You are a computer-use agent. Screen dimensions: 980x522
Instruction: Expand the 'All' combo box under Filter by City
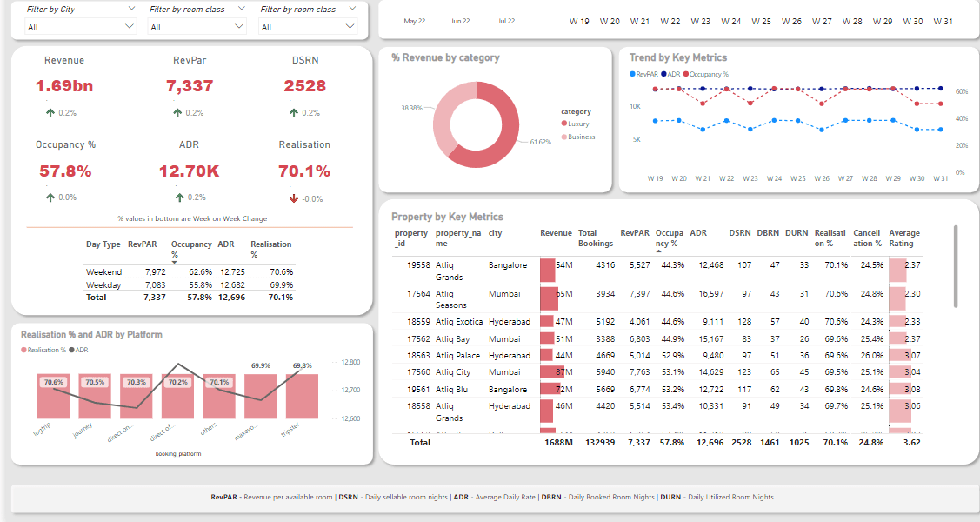click(x=80, y=27)
